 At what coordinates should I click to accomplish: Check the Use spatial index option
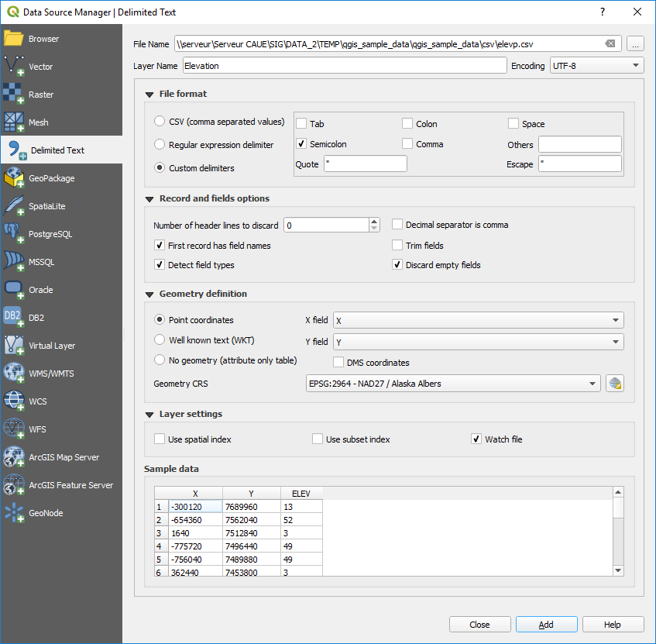160,439
